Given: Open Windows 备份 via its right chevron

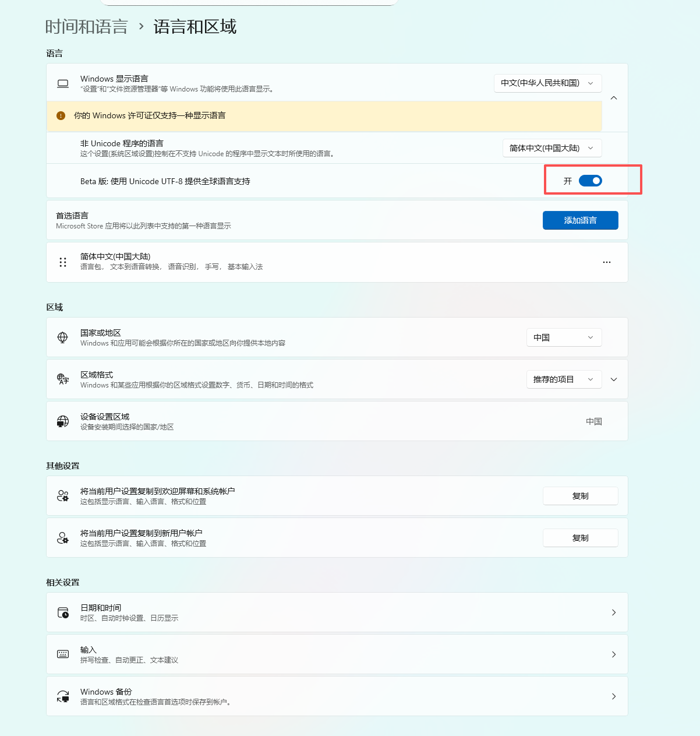Looking at the screenshot, I should [x=614, y=696].
